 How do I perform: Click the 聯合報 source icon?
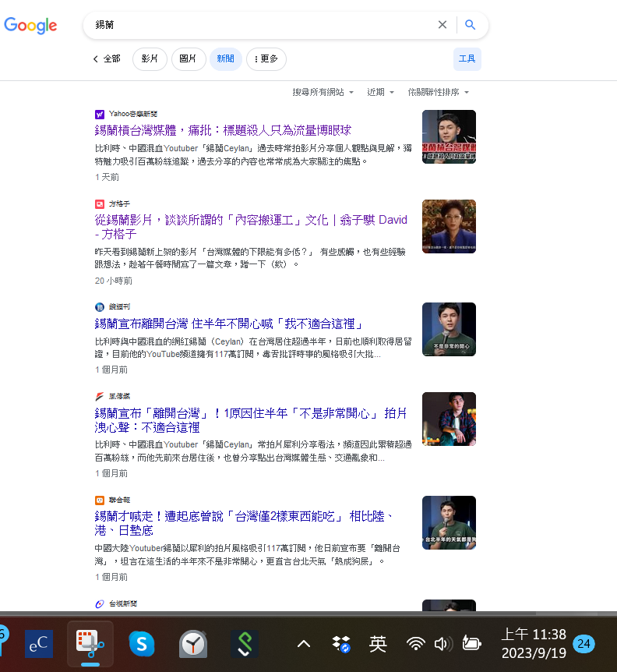click(100, 500)
